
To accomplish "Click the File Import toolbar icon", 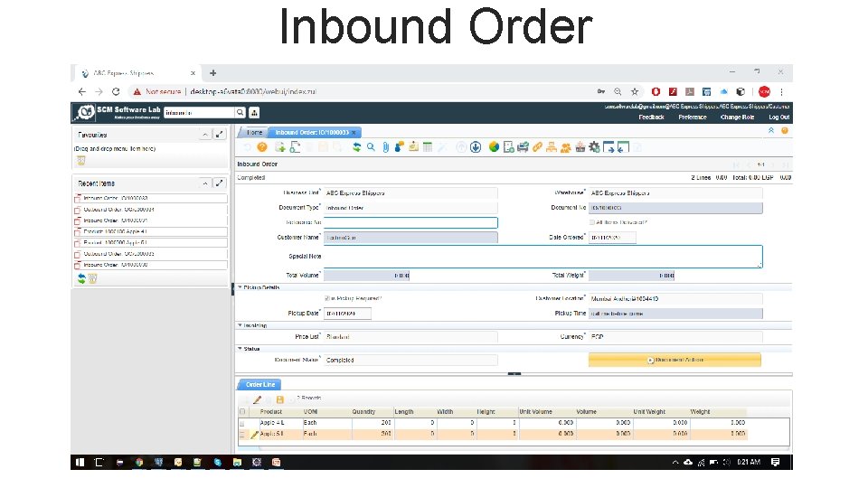I will 623,147.
